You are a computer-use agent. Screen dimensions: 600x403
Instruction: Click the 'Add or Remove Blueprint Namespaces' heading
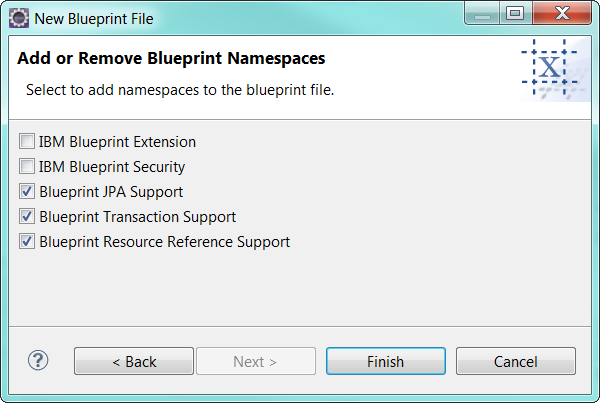point(171,59)
